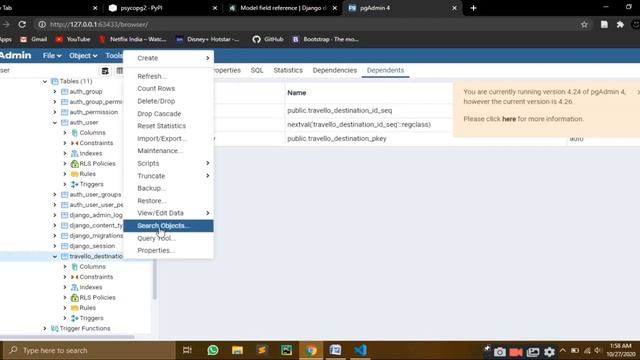
Task: Click the tree panel horizontal scrollbar
Action: click(x=67, y=337)
